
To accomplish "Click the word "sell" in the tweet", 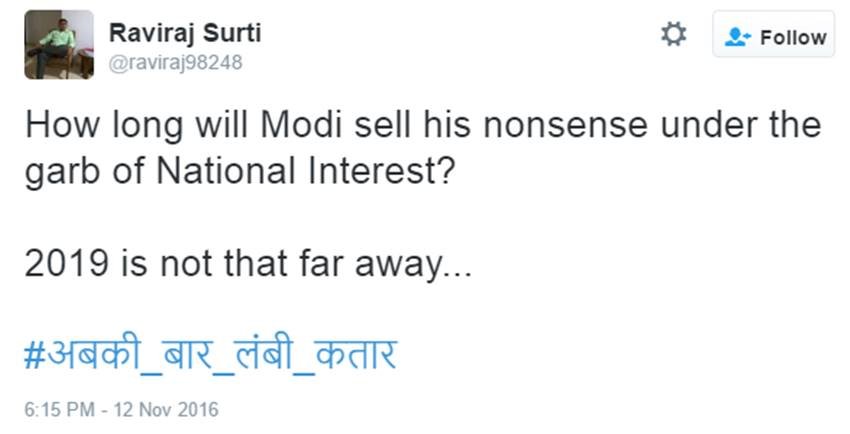I will pos(377,127).
